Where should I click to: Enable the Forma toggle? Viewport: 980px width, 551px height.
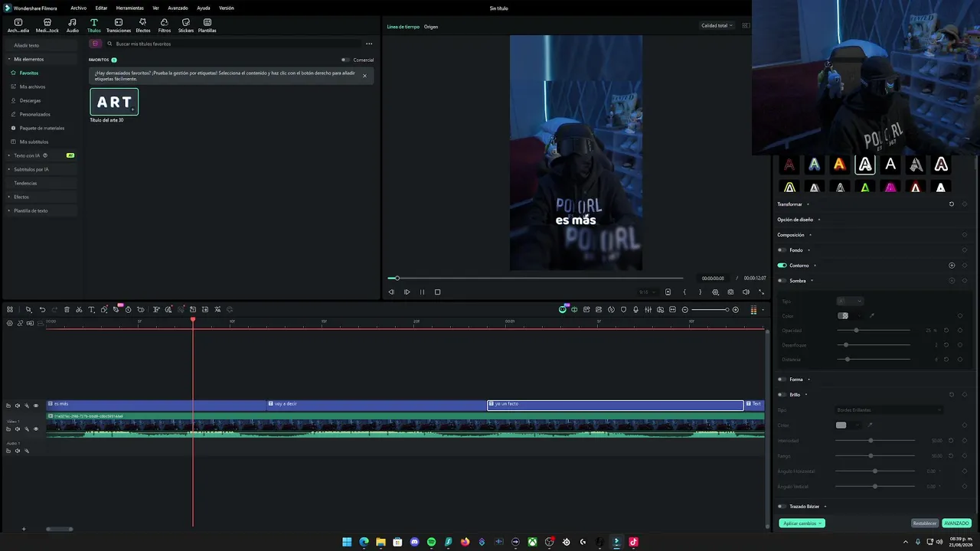(782, 380)
